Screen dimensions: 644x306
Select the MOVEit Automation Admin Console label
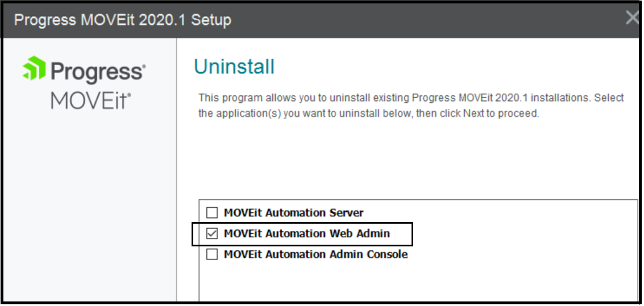tap(315, 254)
